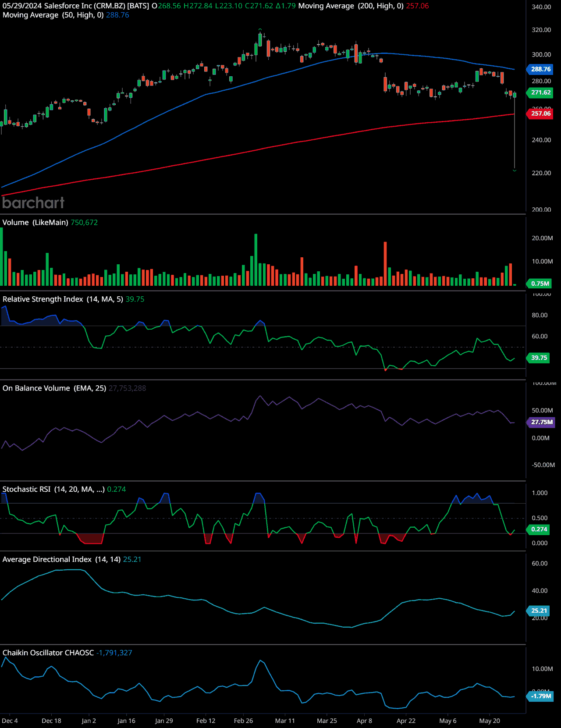Image resolution: width=561 pixels, height=728 pixels.
Task: Click the H272.84 high price value
Action: pos(198,6)
